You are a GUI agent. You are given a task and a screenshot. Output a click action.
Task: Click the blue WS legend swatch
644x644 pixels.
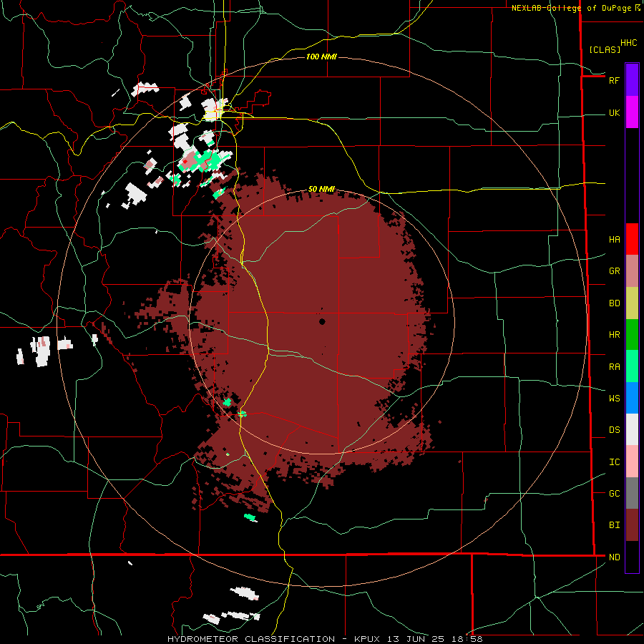632,398
